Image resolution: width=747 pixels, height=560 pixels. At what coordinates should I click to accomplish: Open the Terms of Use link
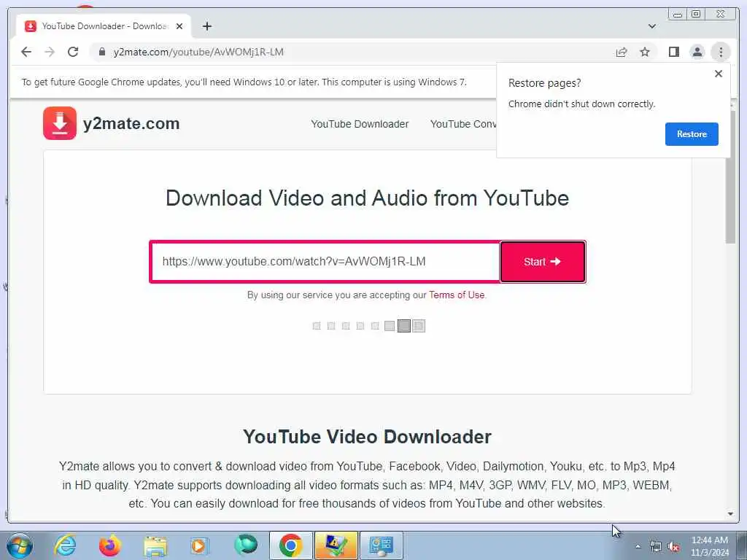tap(457, 295)
